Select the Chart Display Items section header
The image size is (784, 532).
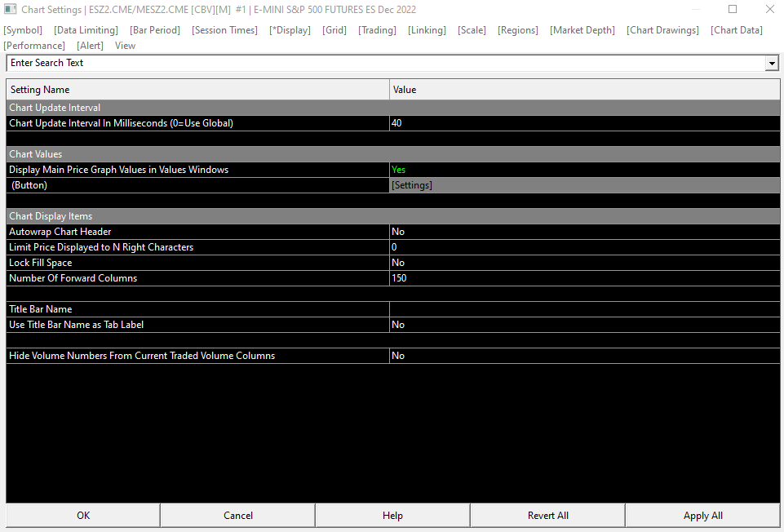[x=393, y=216]
